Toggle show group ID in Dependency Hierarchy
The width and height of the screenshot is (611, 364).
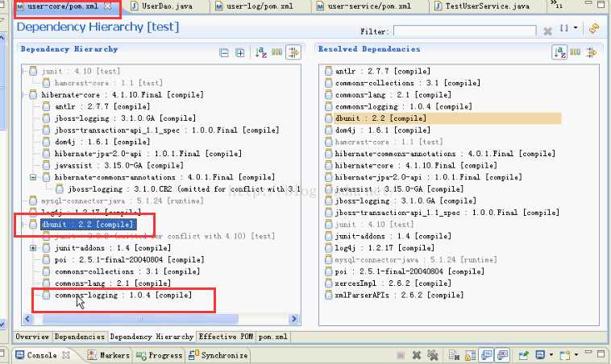pos(276,52)
